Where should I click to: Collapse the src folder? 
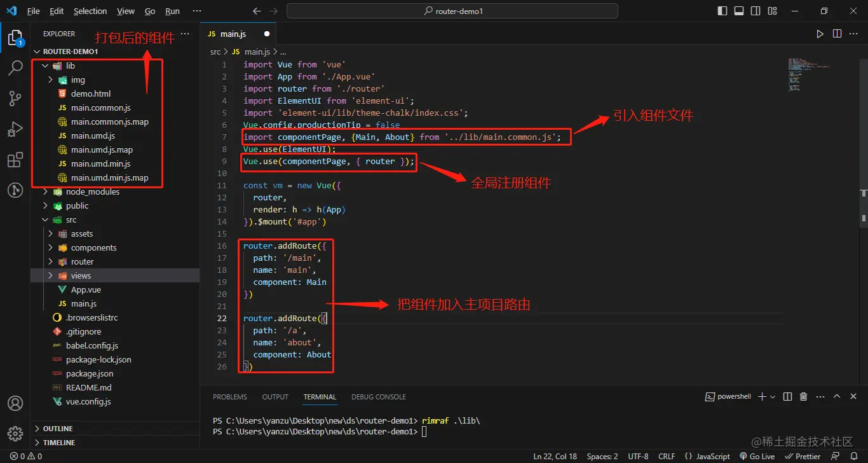45,219
